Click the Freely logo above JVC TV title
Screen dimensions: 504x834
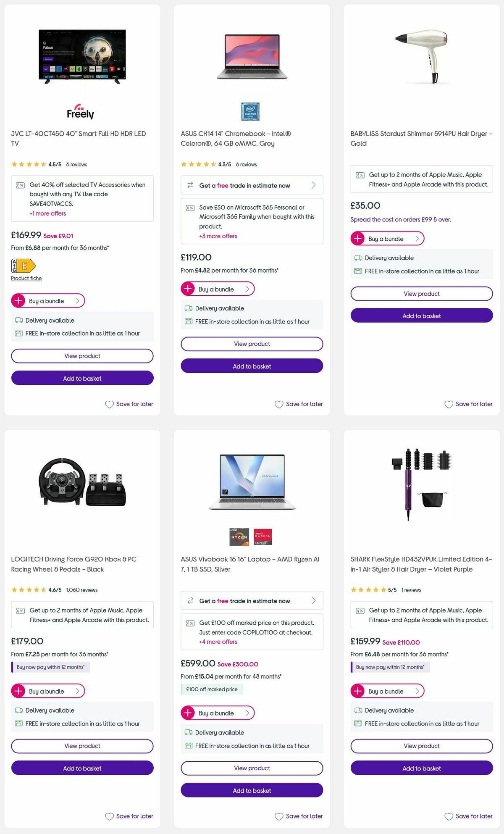[x=81, y=113]
